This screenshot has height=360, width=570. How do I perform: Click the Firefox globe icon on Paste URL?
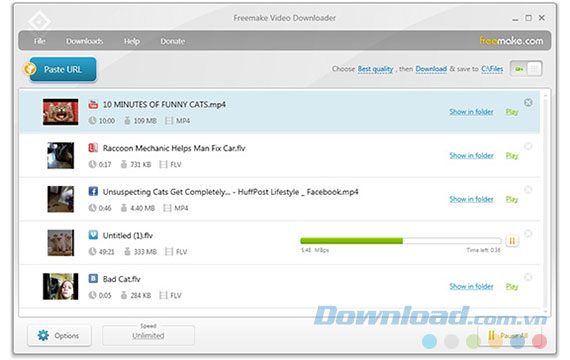click(x=30, y=68)
